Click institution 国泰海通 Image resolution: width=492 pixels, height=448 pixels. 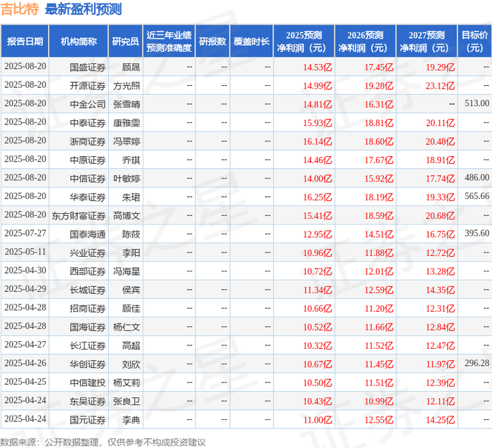(88, 234)
